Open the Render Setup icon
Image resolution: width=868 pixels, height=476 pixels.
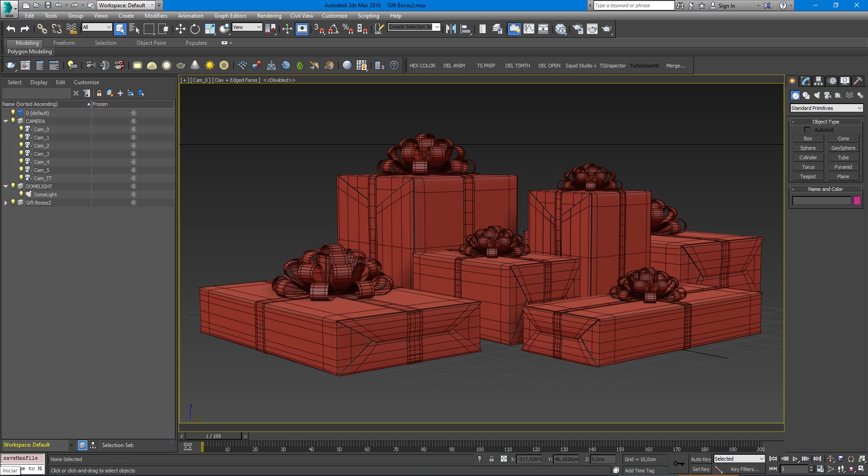(x=578, y=29)
